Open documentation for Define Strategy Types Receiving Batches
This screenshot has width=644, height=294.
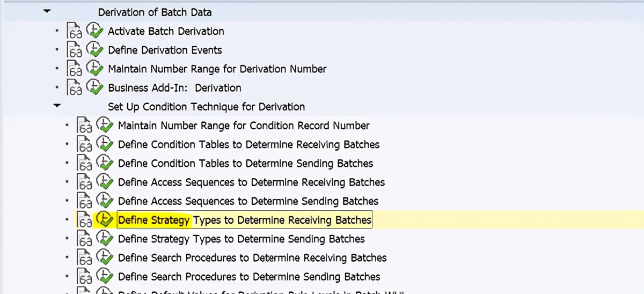(85, 220)
